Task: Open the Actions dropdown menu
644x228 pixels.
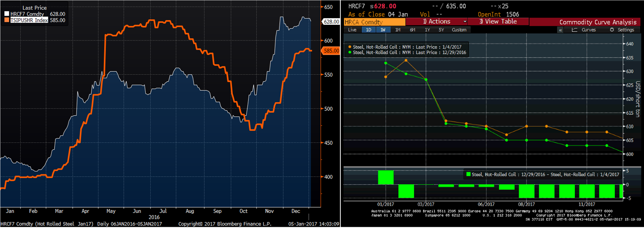Action: [437, 22]
